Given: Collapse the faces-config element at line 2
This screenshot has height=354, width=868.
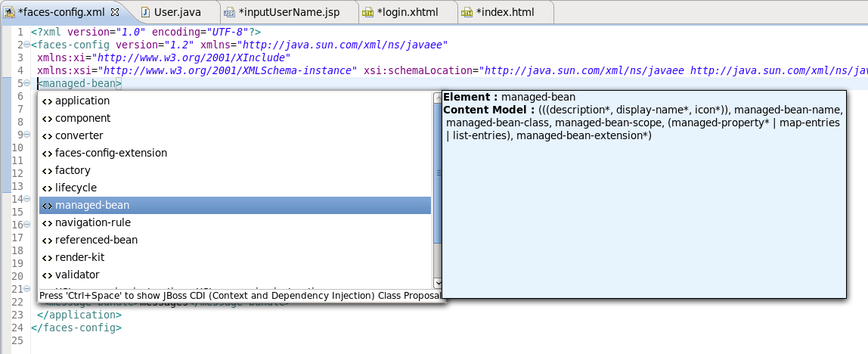Looking at the screenshot, I should click(26, 45).
